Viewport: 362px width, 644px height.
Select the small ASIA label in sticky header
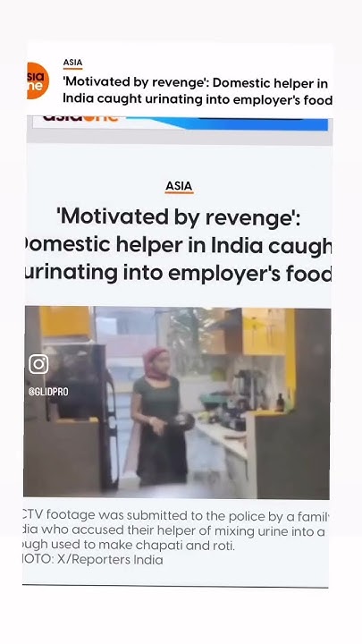click(72, 63)
